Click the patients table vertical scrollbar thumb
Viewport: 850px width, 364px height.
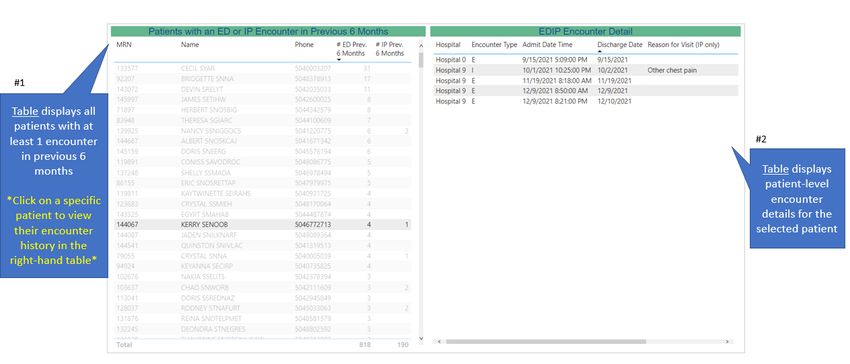(421, 60)
